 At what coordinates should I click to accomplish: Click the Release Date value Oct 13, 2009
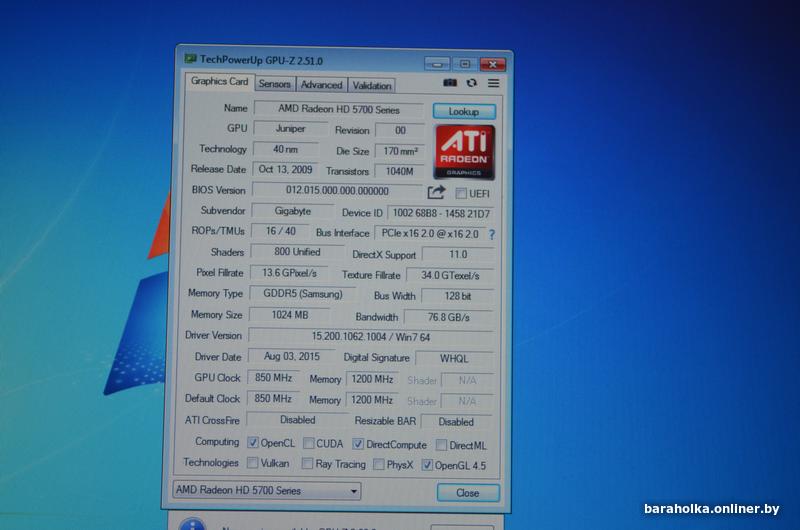coord(285,169)
